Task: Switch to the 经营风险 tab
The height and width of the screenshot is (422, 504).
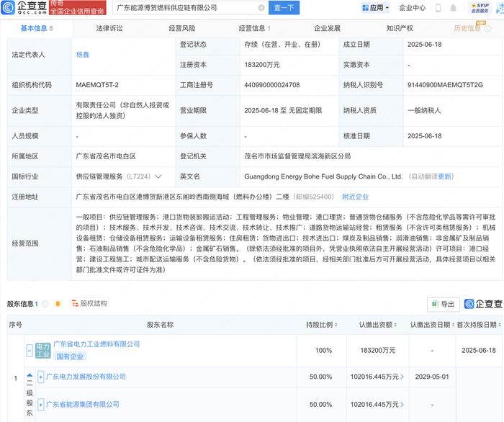Action: pyautogui.click(x=182, y=29)
